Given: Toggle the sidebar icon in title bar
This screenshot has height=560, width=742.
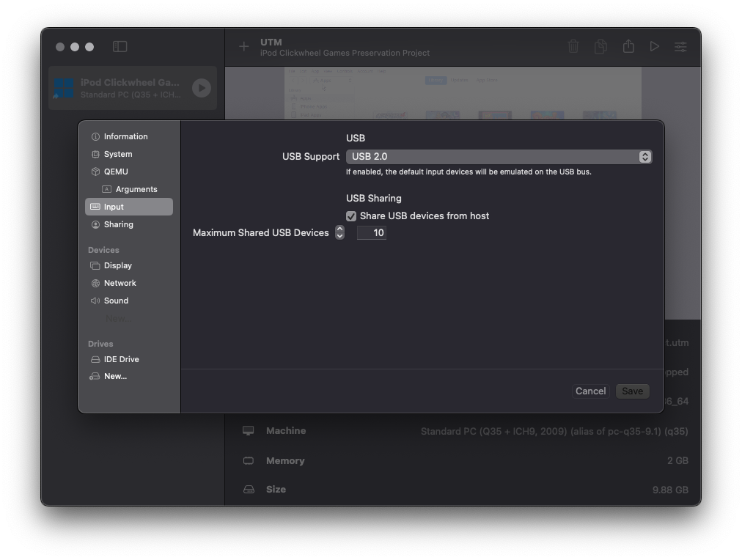Looking at the screenshot, I should point(120,46).
